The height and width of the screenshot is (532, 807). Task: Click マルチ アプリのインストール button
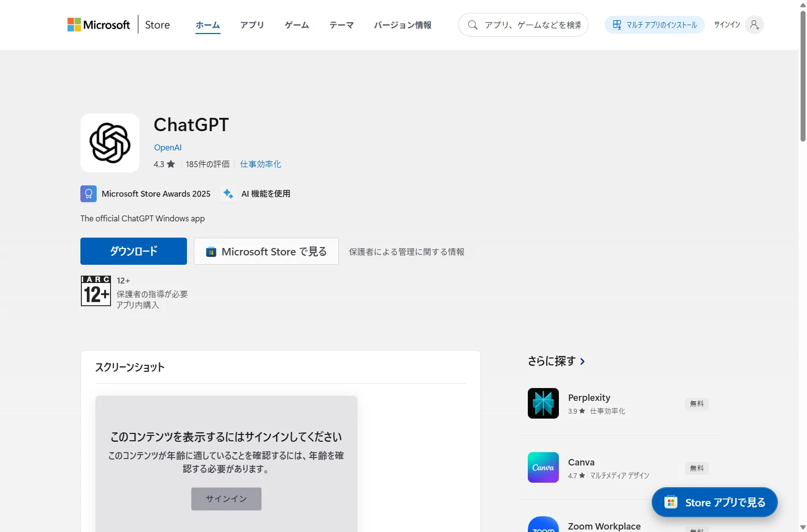point(655,25)
